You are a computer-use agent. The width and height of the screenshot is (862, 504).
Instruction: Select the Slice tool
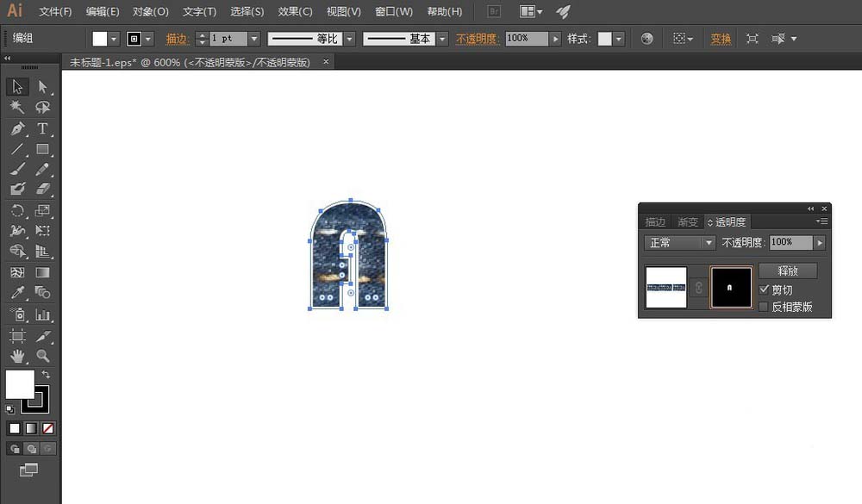coord(42,336)
